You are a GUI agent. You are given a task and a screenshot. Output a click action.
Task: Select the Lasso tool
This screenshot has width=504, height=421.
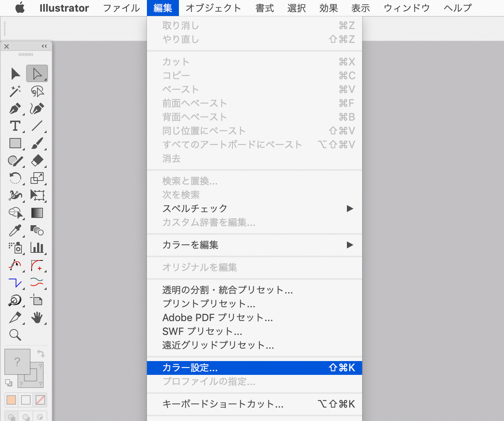coord(37,91)
